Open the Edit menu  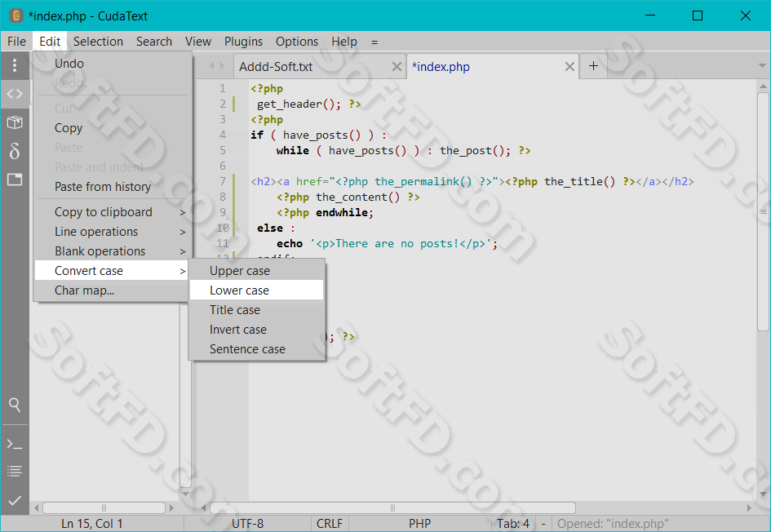(50, 42)
